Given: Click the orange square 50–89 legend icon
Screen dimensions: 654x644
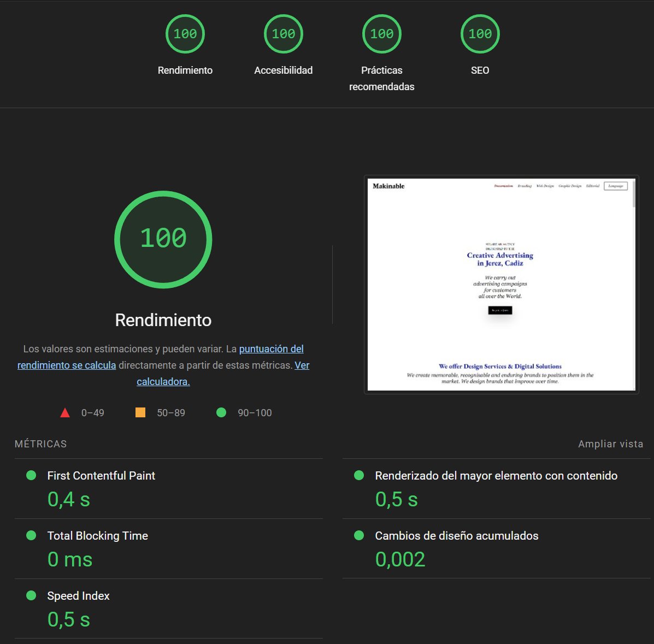Looking at the screenshot, I should (140, 412).
